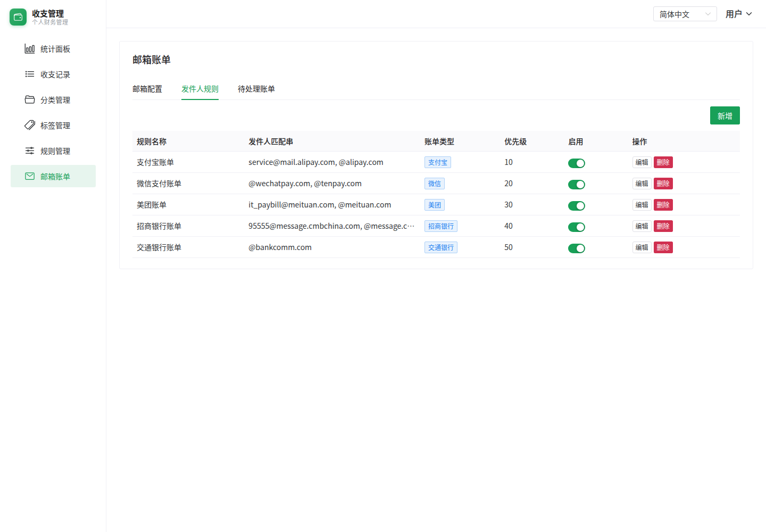Switch to the 待处理账单 tab
766x532 pixels.
pos(256,89)
